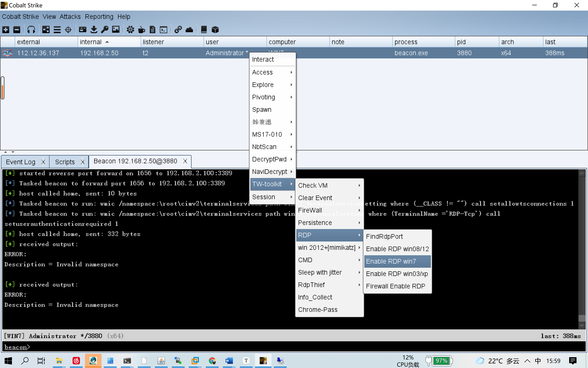Open the Chrome icon on the taskbar
The image size is (588, 368).
pos(212,361)
